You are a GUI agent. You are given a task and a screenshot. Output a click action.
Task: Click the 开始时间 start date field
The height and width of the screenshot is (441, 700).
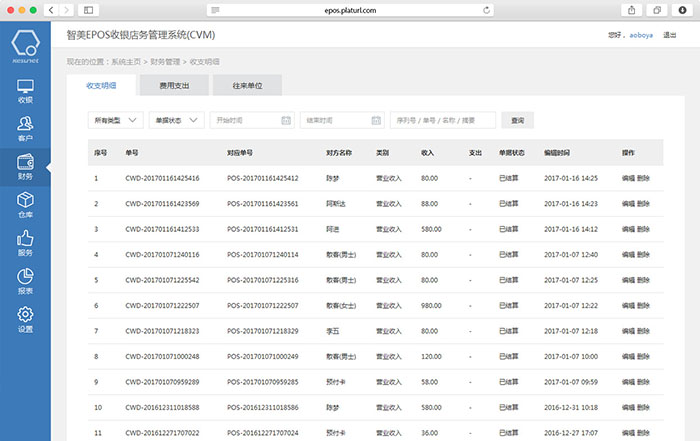(x=252, y=120)
